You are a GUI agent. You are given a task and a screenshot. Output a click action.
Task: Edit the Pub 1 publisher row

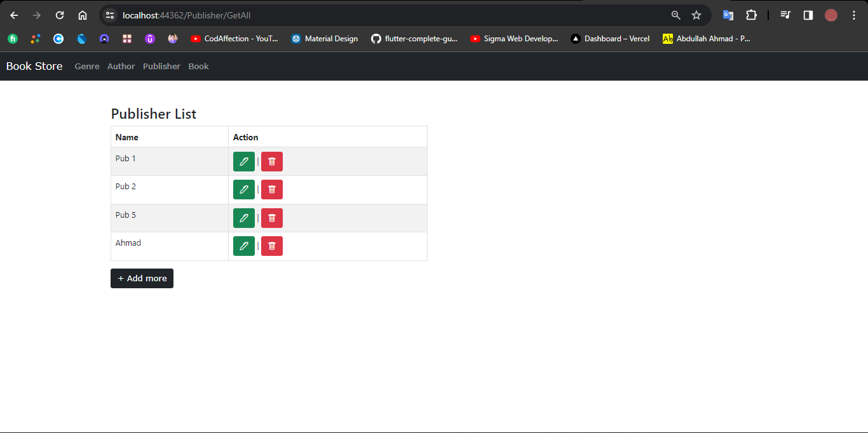(244, 162)
